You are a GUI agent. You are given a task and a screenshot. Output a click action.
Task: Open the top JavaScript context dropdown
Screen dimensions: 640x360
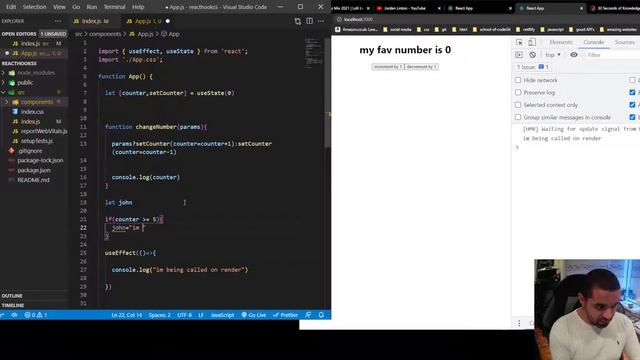[553, 55]
